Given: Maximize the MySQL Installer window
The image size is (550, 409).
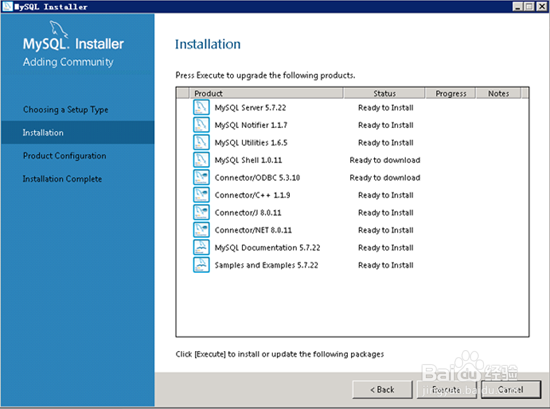Looking at the screenshot, I should (x=529, y=6).
